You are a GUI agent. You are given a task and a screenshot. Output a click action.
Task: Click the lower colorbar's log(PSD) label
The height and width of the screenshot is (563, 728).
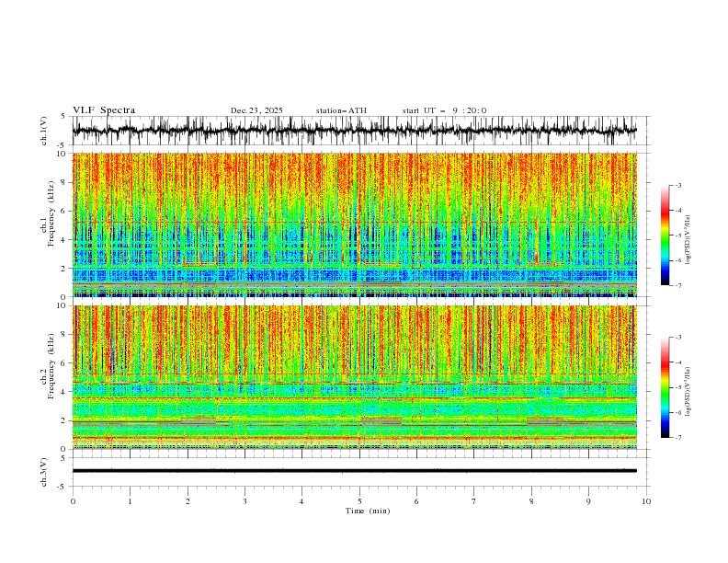(x=688, y=392)
